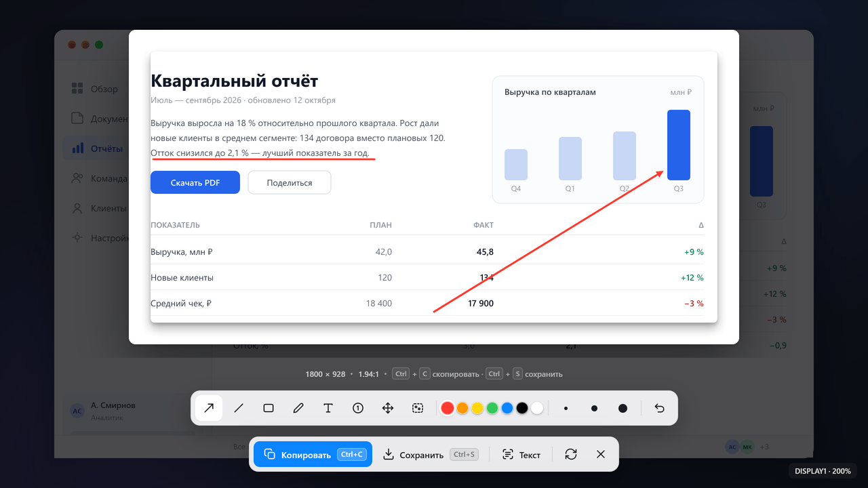Click the Команда people icon in sidebar

tap(78, 178)
